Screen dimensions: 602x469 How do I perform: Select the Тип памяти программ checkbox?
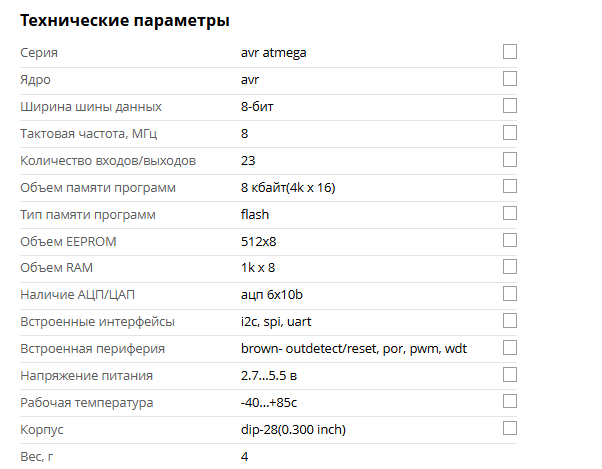(x=510, y=213)
